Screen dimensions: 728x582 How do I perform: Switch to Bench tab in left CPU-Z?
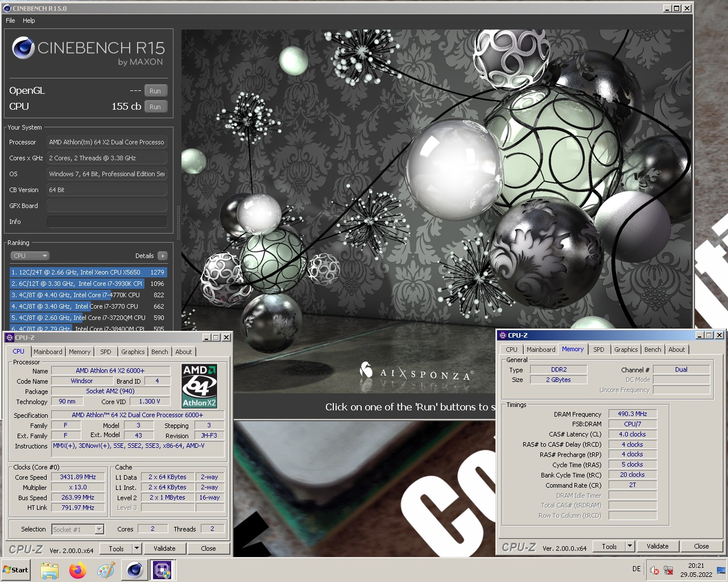pyautogui.click(x=160, y=352)
